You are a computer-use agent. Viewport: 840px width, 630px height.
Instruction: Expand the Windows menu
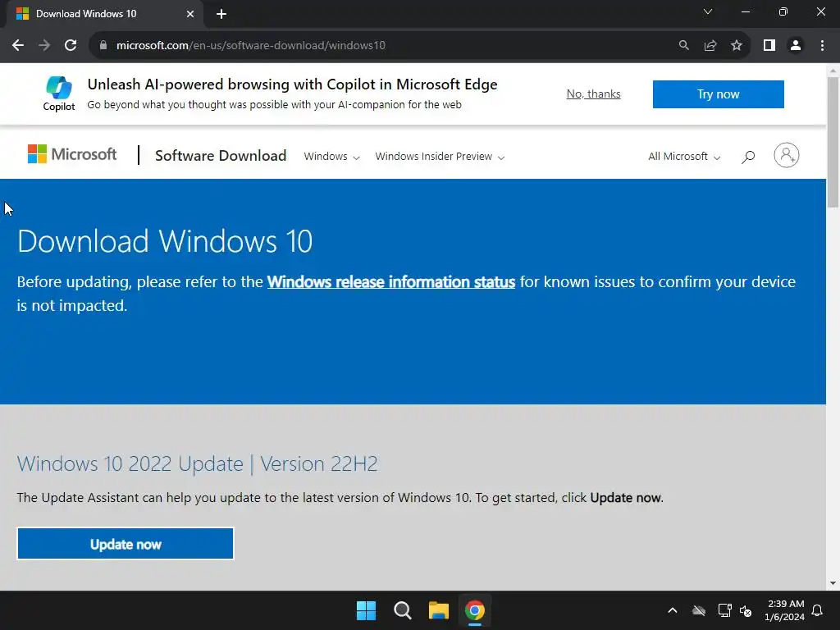coord(331,157)
